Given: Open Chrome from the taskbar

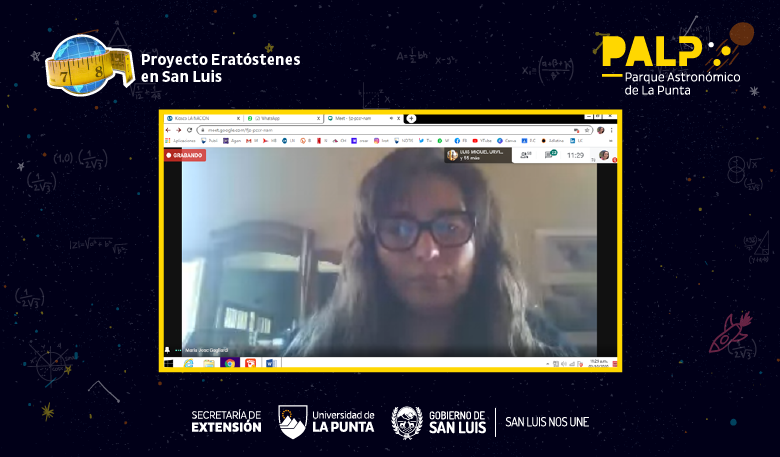Looking at the screenshot, I should pyautogui.click(x=229, y=364).
